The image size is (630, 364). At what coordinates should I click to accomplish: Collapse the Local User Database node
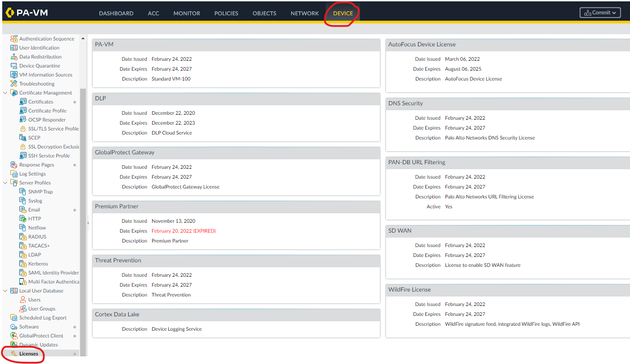click(x=5, y=291)
